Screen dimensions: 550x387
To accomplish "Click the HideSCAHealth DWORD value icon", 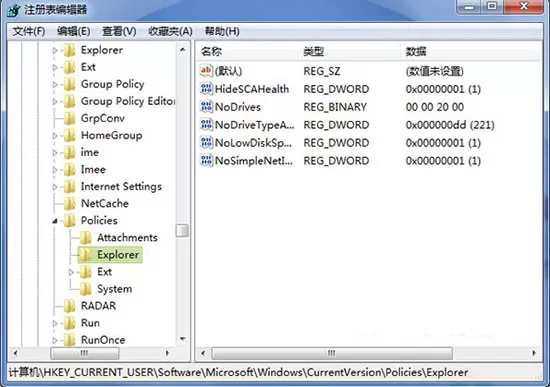I will [x=206, y=89].
